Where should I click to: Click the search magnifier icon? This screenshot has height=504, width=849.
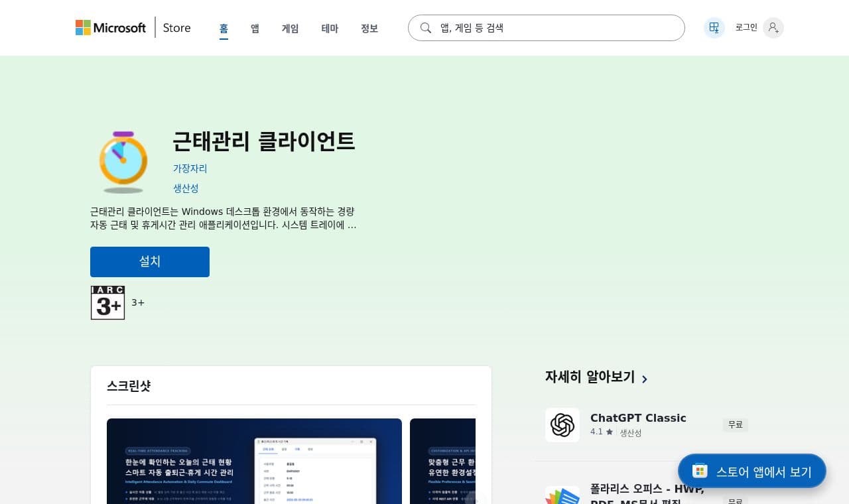(x=426, y=28)
